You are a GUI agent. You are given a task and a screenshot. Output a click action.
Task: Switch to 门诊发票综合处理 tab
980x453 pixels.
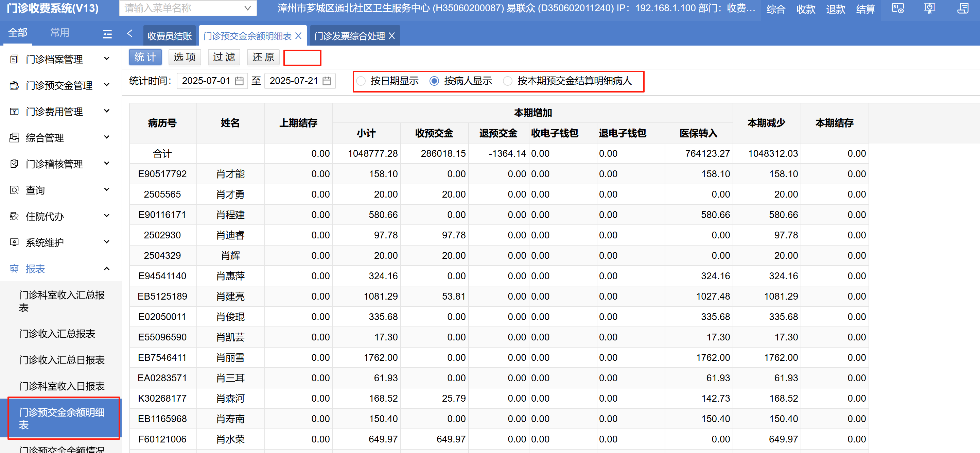click(349, 36)
